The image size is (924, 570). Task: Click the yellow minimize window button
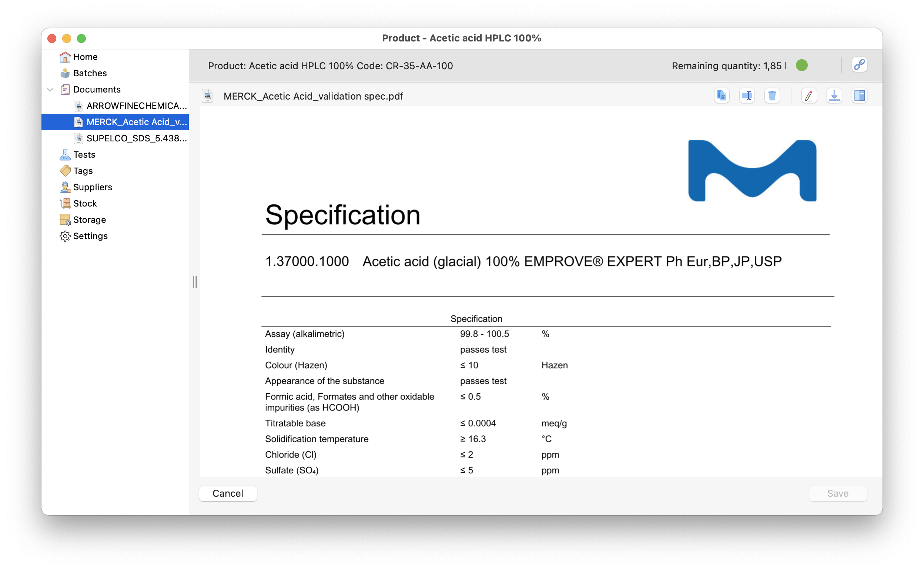(x=67, y=38)
